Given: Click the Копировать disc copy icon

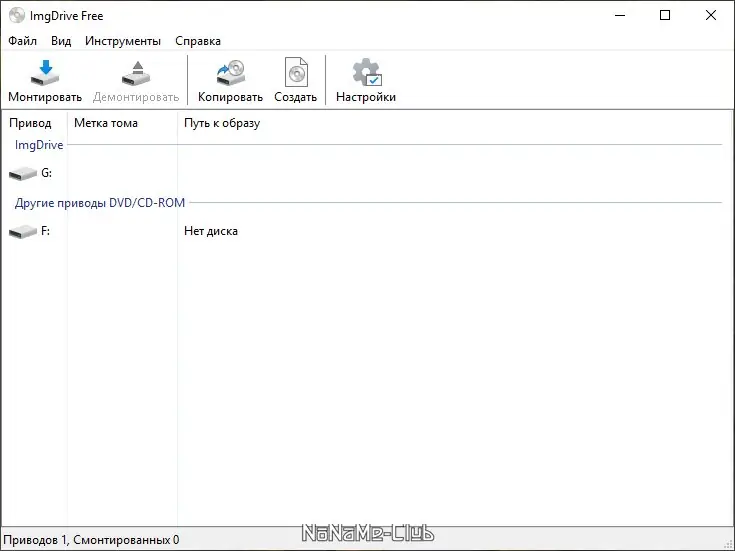Looking at the screenshot, I should [x=230, y=73].
